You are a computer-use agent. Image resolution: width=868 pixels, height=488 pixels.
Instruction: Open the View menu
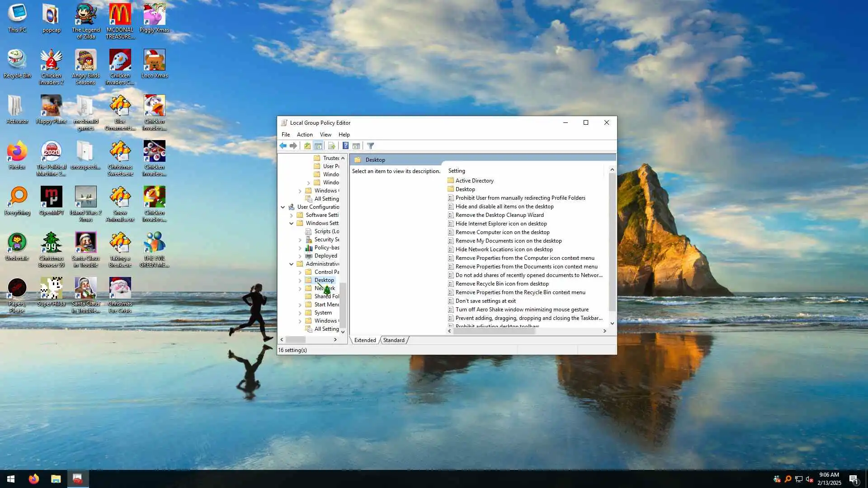pyautogui.click(x=325, y=135)
